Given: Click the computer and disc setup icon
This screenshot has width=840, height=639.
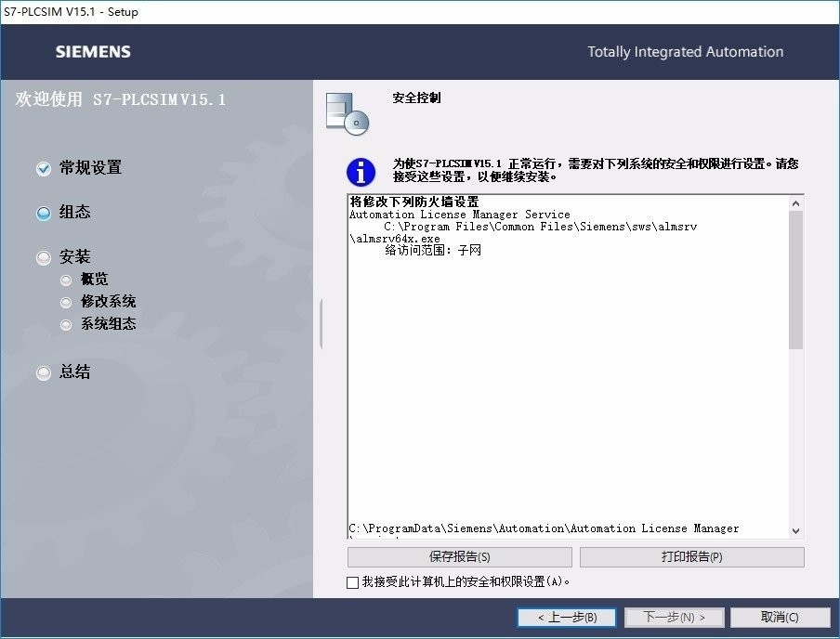Looking at the screenshot, I should pos(348,113).
